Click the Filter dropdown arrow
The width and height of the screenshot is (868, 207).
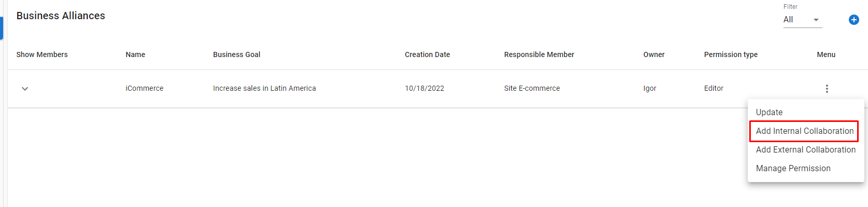(816, 20)
